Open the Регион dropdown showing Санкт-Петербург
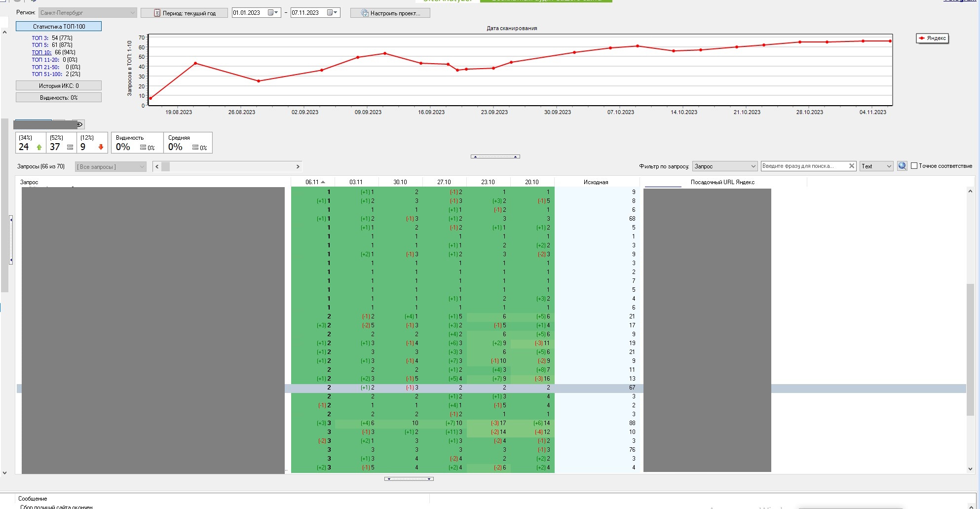The width and height of the screenshot is (980, 509). click(x=88, y=13)
